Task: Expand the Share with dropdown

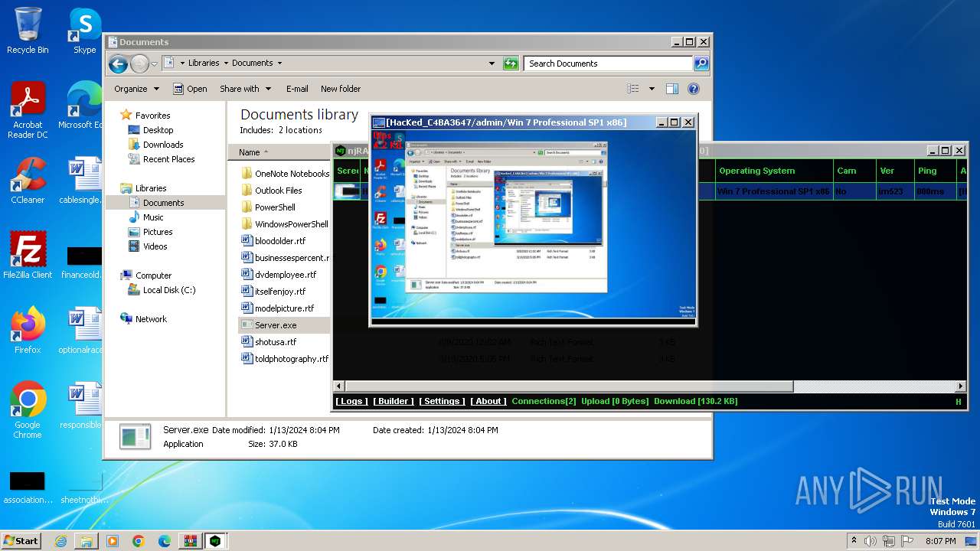Action: pos(245,89)
